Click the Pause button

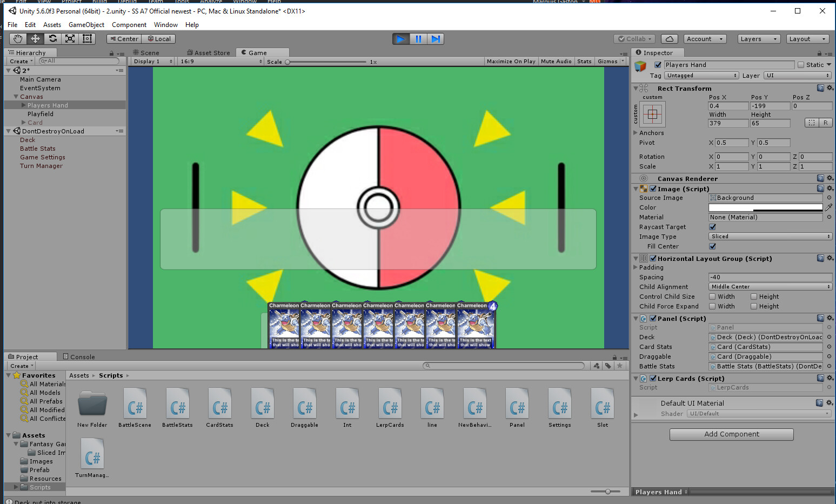click(x=418, y=39)
